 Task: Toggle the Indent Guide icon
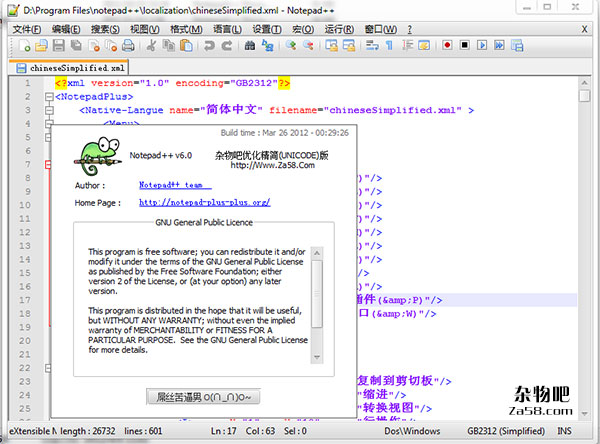coord(407,46)
